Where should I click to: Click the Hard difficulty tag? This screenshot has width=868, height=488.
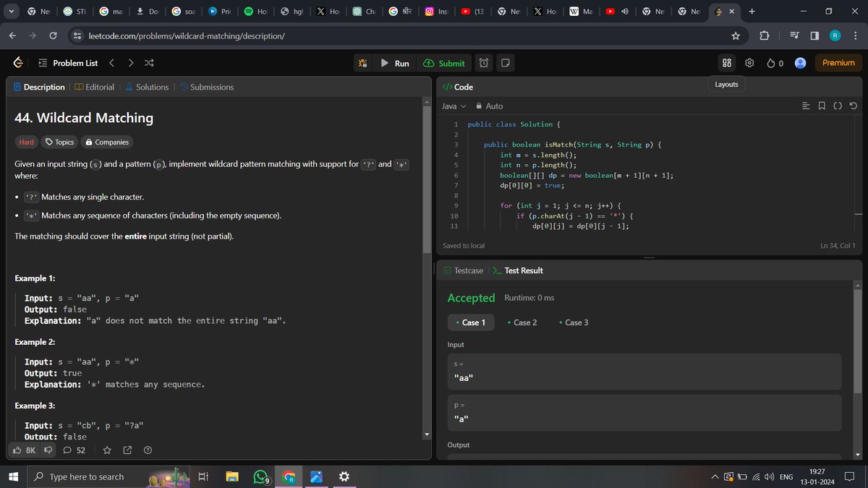(26, 142)
